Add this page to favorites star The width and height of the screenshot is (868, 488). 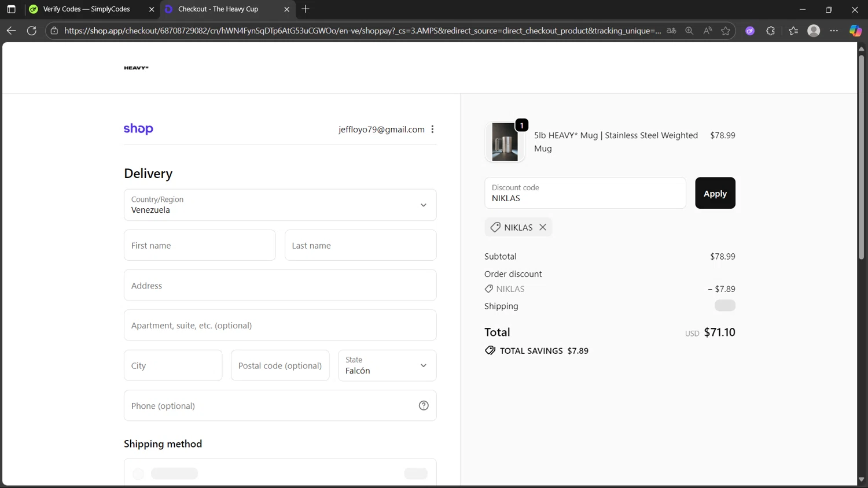726,31
